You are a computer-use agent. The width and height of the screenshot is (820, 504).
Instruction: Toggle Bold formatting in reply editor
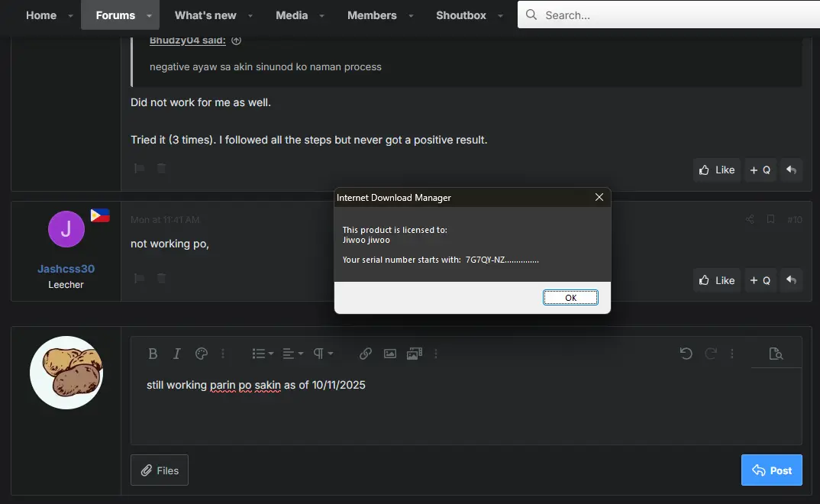(153, 354)
